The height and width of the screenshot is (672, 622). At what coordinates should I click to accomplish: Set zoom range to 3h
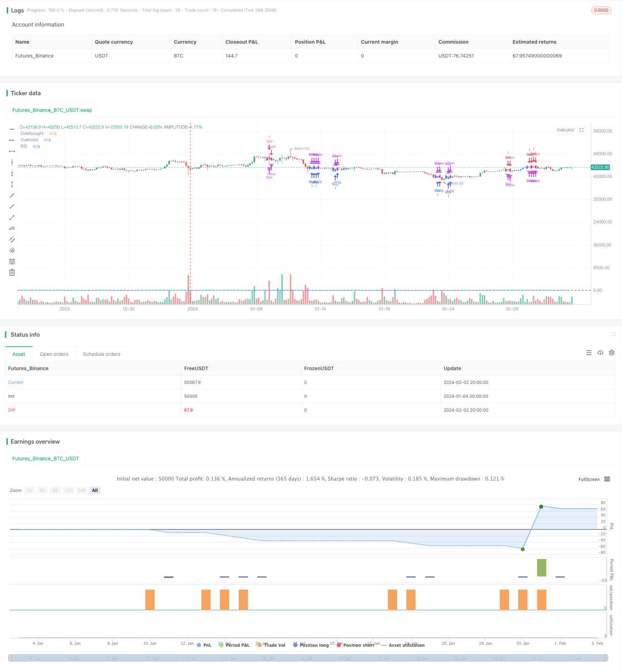coord(42,490)
